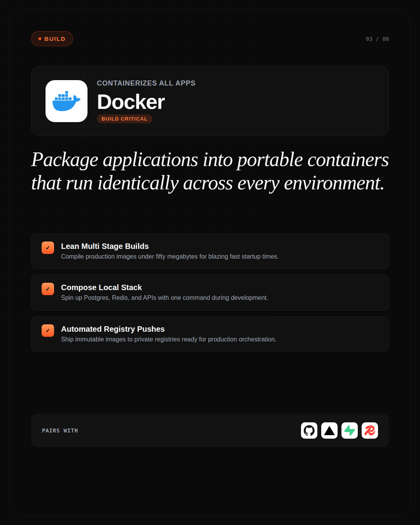The width and height of the screenshot is (420, 525).
Task: Click the BUILD category pill
Action: 52,39
